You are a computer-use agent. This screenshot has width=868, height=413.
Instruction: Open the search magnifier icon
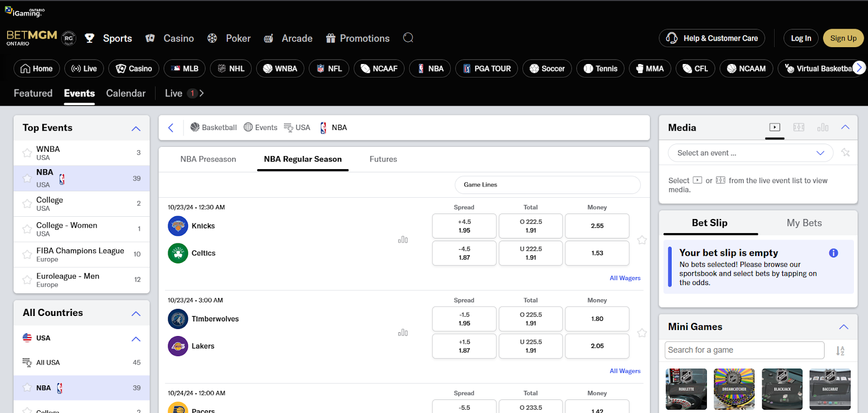[x=409, y=37]
